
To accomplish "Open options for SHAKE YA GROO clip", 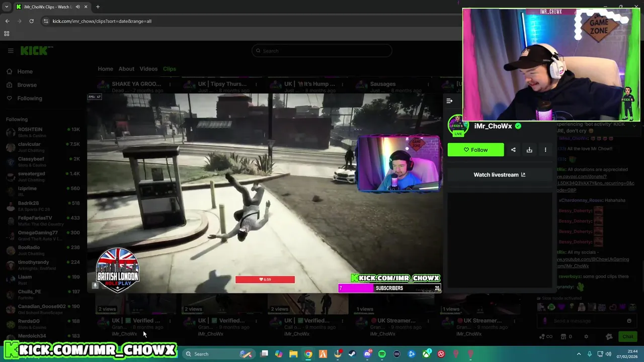I will [170, 84].
